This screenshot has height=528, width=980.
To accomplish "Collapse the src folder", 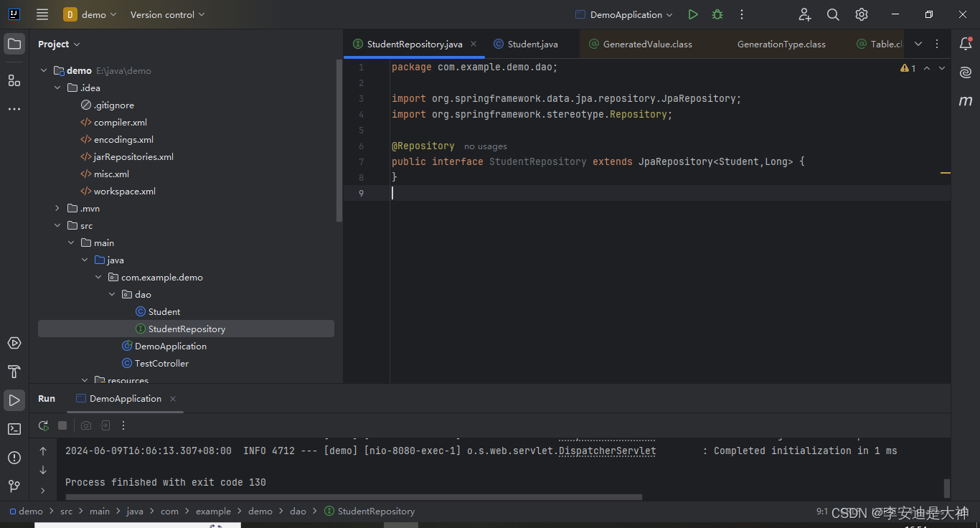I will [x=58, y=226].
